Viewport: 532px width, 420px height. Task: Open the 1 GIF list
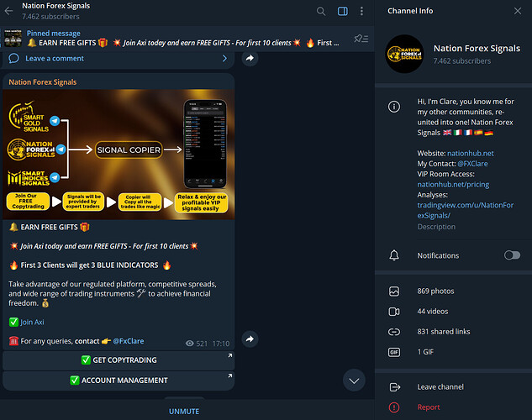453,352
